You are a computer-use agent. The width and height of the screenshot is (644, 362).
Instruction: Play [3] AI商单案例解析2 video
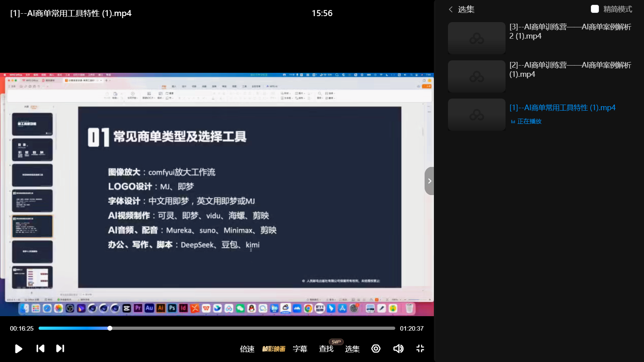pos(570,31)
